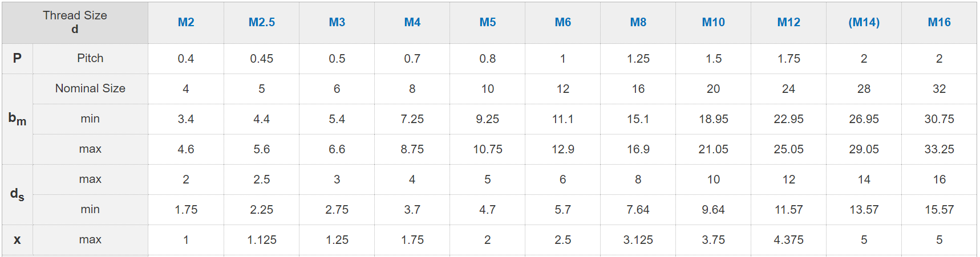
Task: Select the M8 pitch value 1.25
Action: click(x=638, y=59)
